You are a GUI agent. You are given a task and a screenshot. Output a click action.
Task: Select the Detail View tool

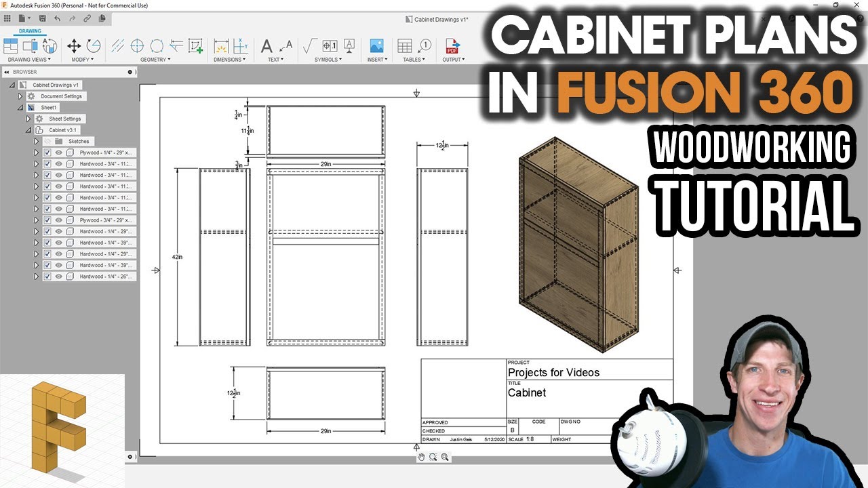[50, 46]
